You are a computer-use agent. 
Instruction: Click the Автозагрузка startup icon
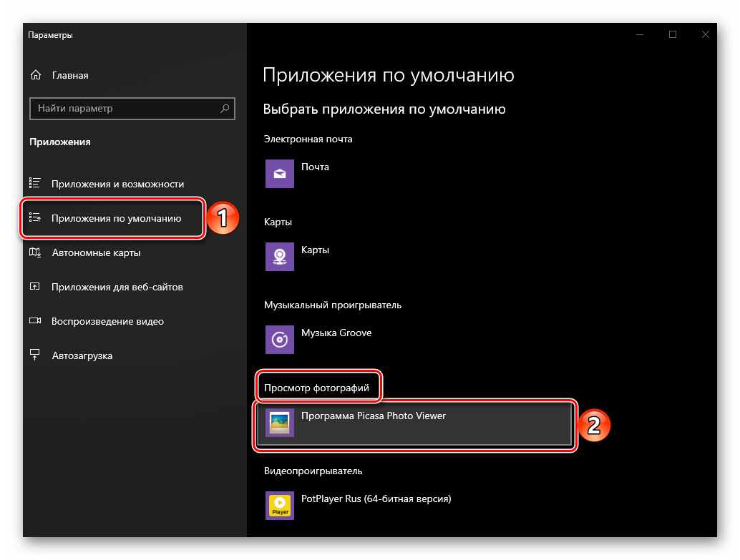(x=35, y=355)
